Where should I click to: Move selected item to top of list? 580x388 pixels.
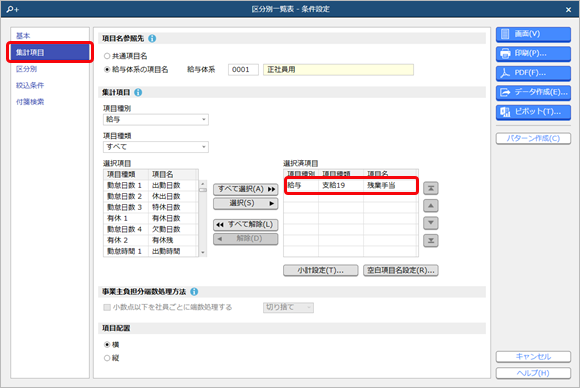click(x=431, y=188)
